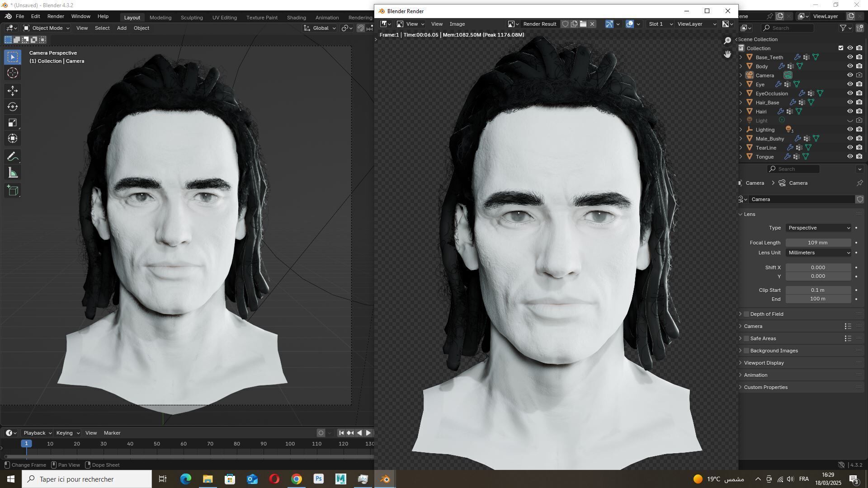Select the Measure tool
This screenshot has height=488, width=868.
coord(13,173)
